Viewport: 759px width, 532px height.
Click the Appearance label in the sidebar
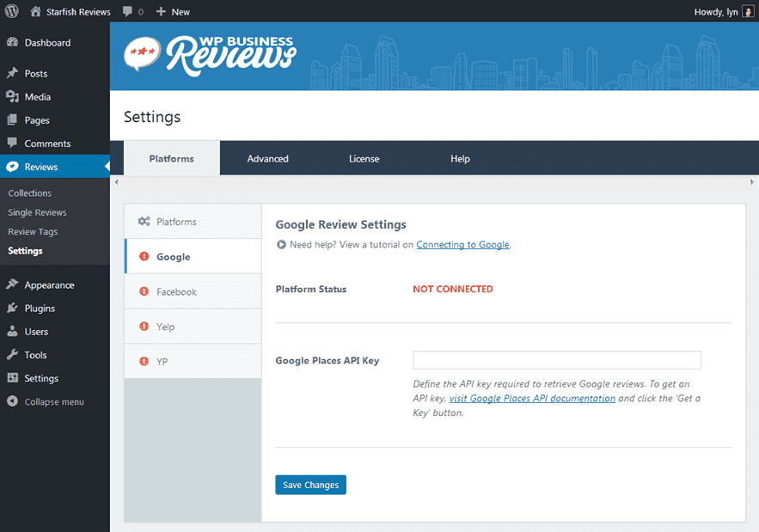click(x=49, y=285)
